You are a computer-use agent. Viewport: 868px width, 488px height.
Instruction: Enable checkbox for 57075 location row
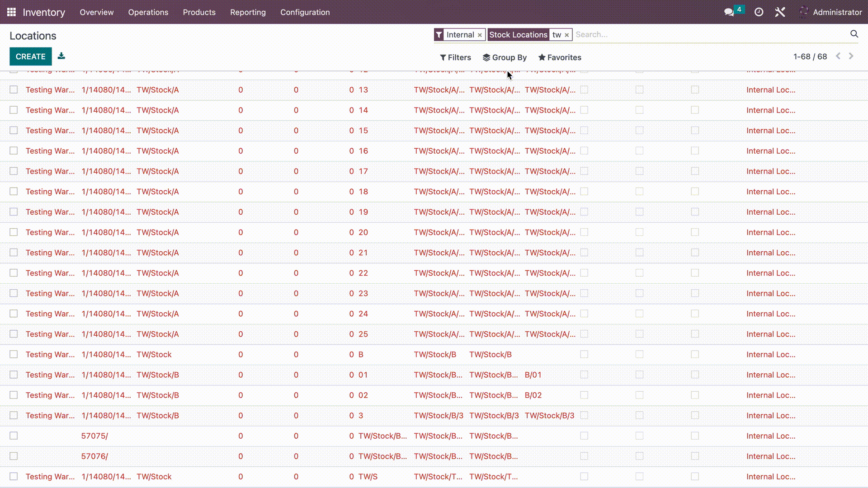coord(14,436)
